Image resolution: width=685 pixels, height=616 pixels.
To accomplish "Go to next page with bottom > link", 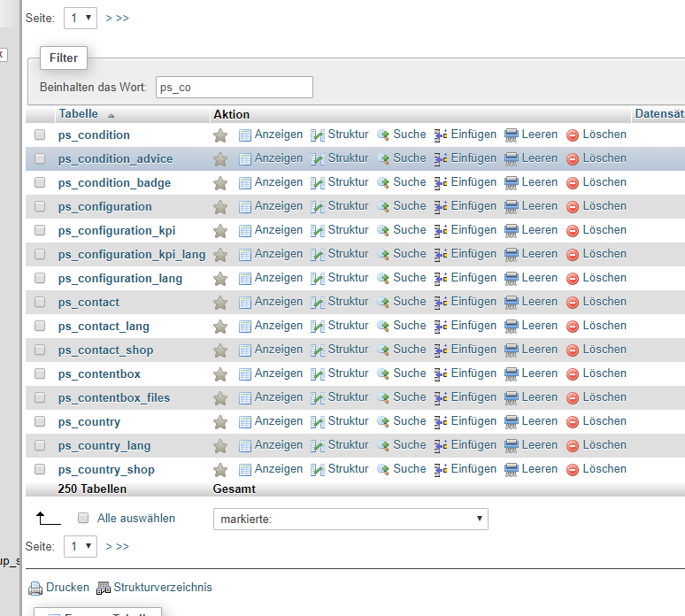I will [109, 547].
